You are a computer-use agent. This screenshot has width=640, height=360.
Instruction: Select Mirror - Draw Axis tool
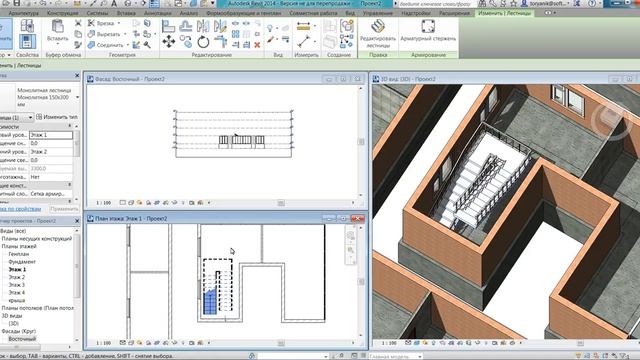click(x=220, y=27)
